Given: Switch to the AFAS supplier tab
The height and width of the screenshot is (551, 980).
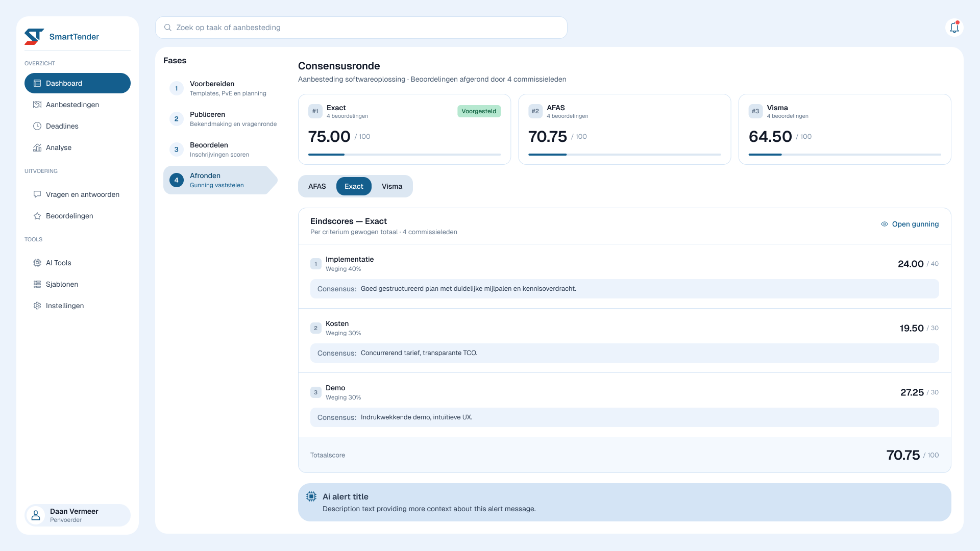Looking at the screenshot, I should [x=317, y=186].
